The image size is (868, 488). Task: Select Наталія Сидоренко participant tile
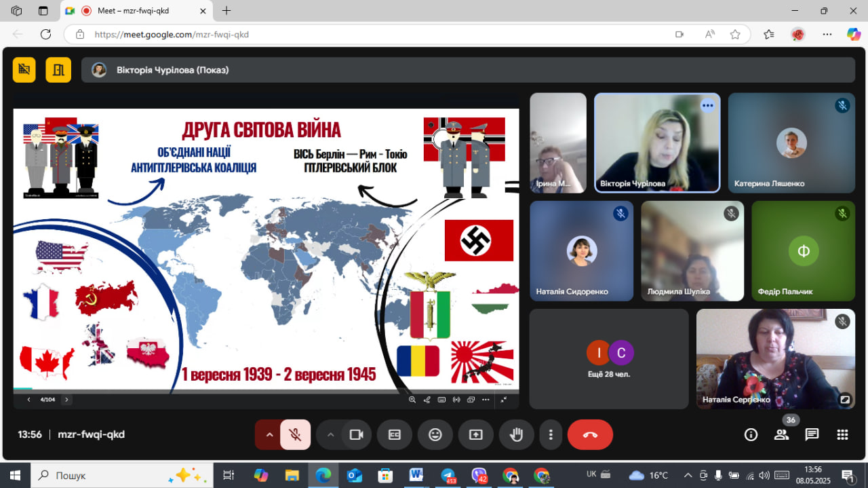(x=582, y=251)
